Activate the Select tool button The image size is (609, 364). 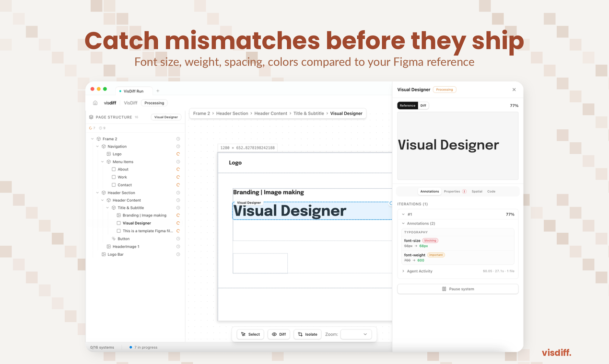point(250,334)
